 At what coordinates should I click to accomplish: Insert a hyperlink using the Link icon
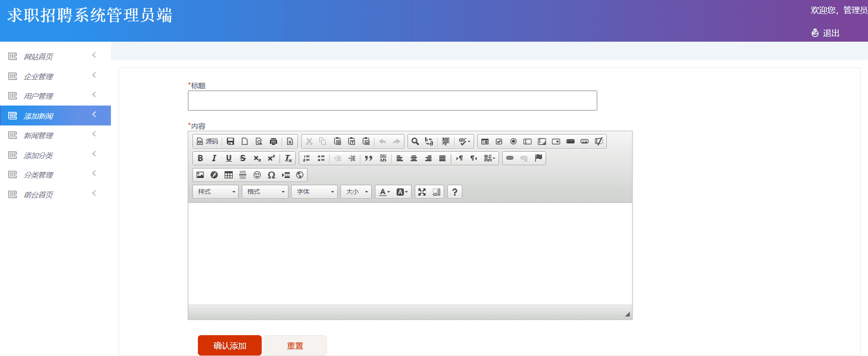pyautogui.click(x=510, y=158)
